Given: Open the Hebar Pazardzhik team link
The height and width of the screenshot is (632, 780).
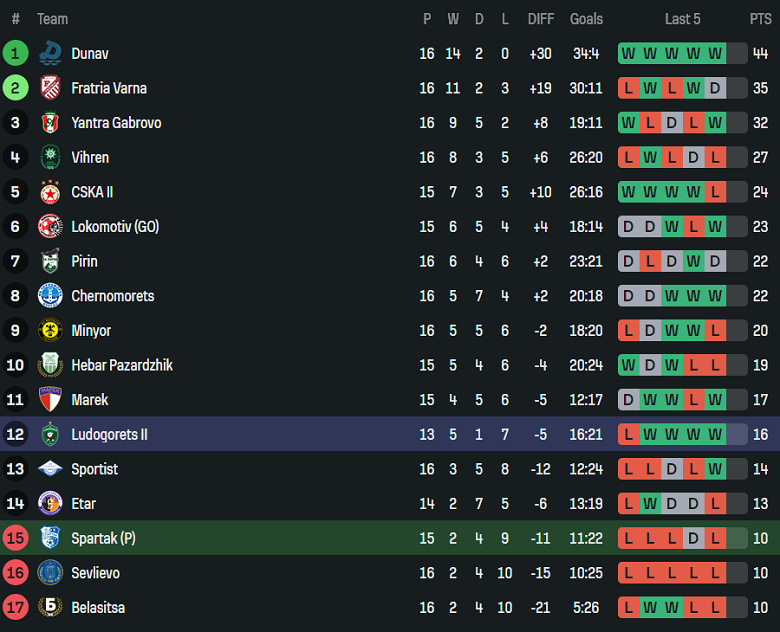Looking at the screenshot, I should [x=122, y=366].
